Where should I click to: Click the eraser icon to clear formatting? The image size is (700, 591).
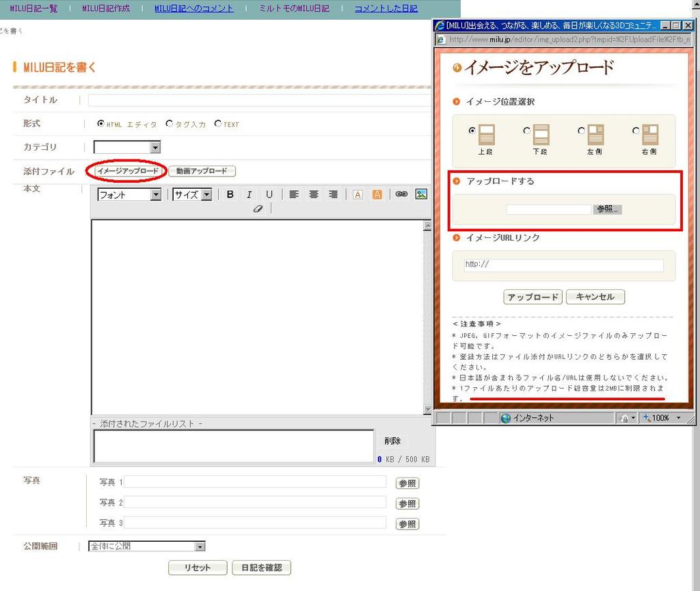(258, 209)
